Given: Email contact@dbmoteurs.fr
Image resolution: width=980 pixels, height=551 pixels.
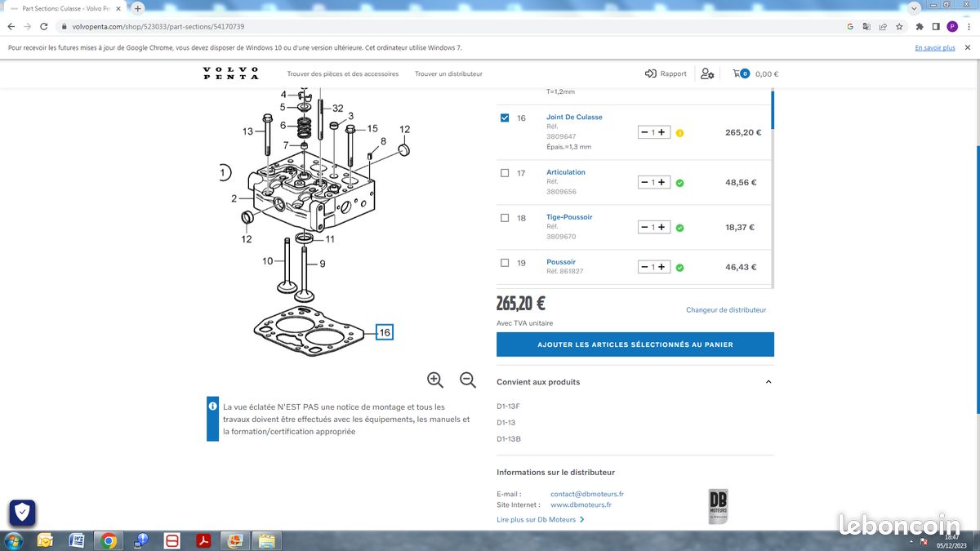Looking at the screenshot, I should click(x=587, y=494).
